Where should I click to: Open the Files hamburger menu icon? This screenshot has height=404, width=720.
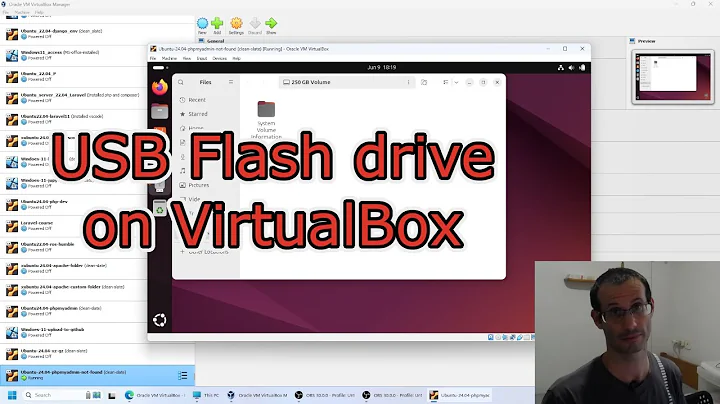[231, 82]
